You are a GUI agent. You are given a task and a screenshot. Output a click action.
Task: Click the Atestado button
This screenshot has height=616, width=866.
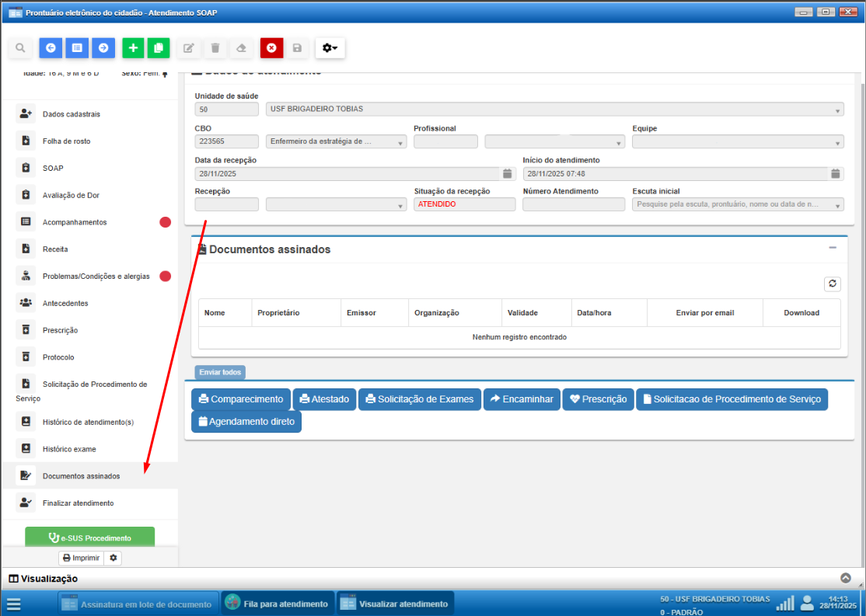point(325,399)
